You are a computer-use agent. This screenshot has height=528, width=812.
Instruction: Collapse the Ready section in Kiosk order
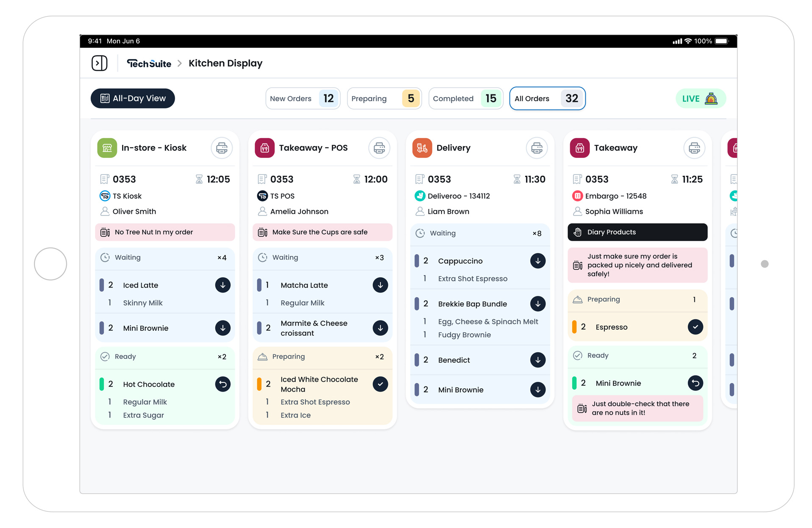pyautogui.click(x=165, y=357)
